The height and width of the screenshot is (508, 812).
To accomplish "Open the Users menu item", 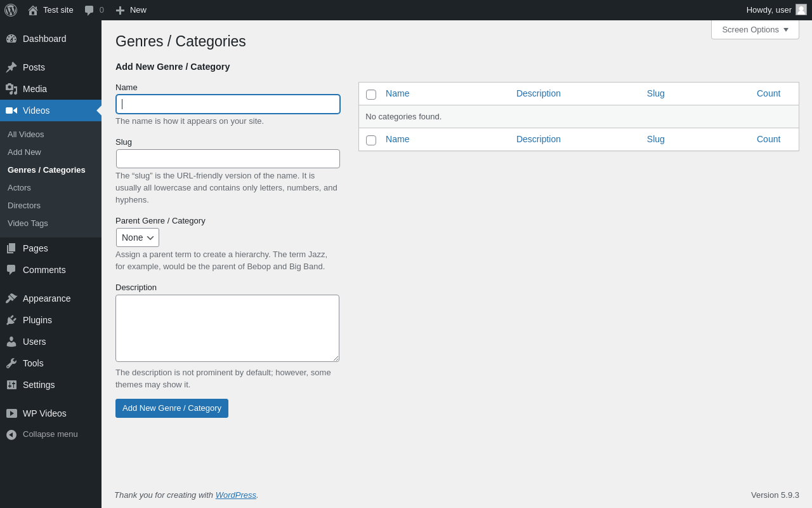I will coord(51,342).
